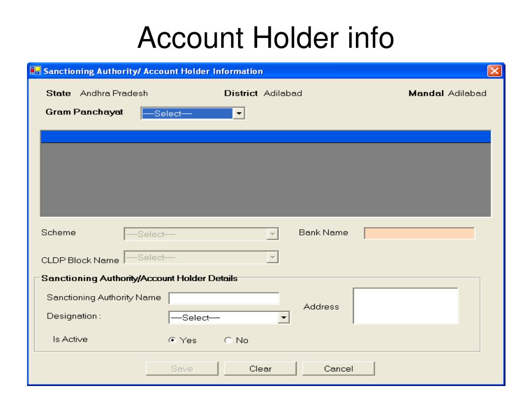Click the Sanctioning Authority Name field
532x399 pixels.
tap(224, 298)
